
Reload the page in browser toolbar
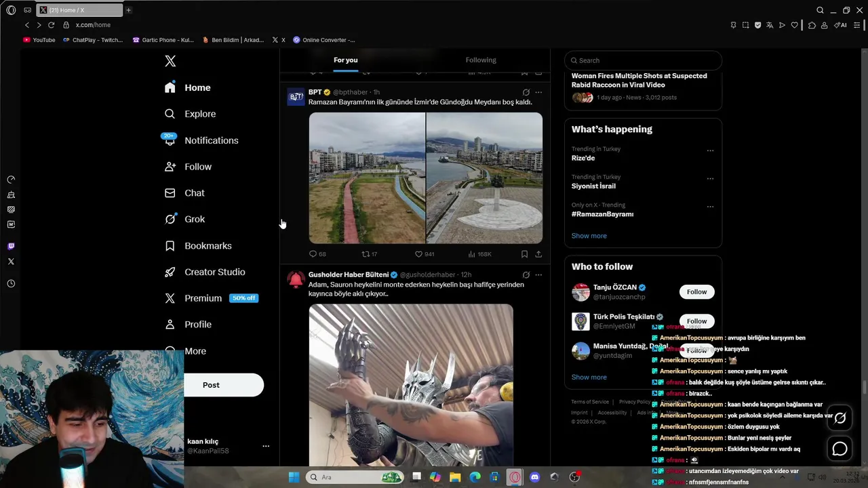[x=51, y=25]
